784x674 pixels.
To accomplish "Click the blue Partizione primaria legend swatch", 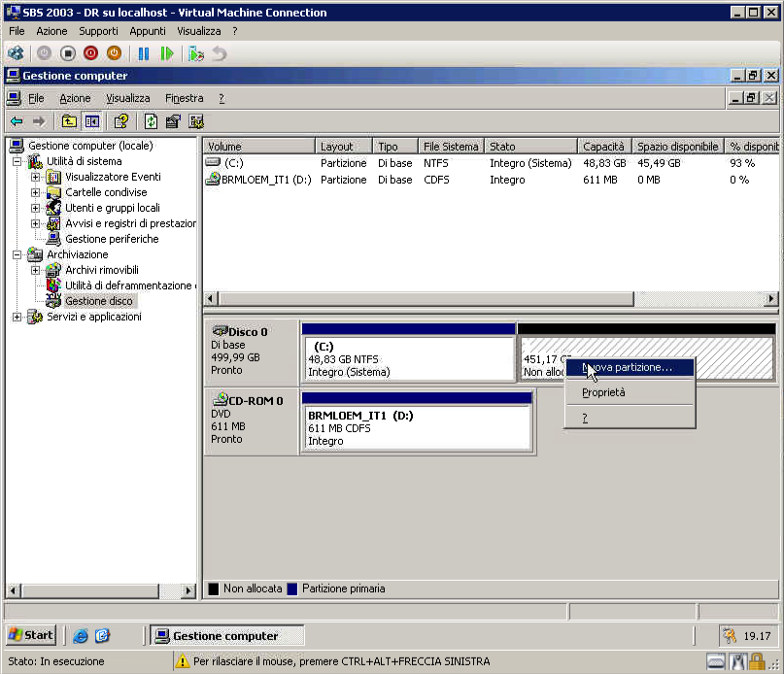I will point(292,589).
